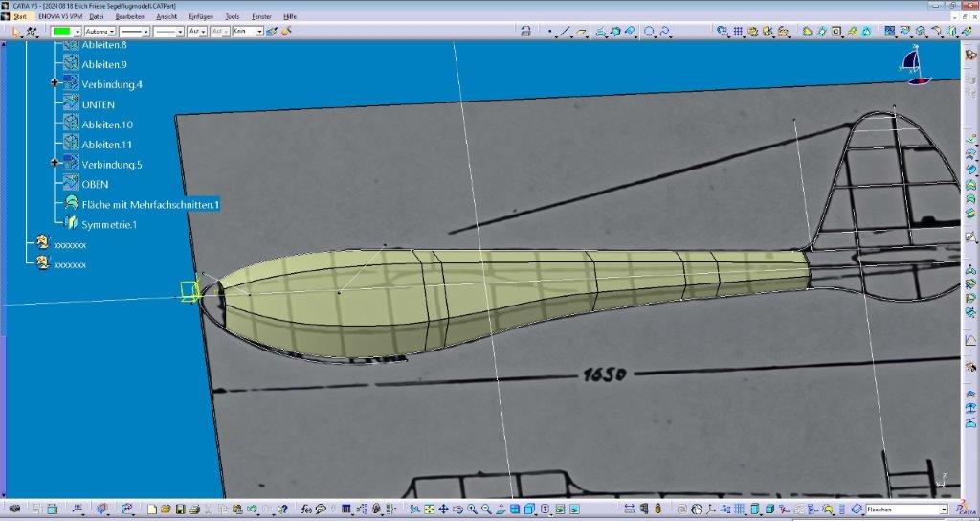Expand the Verbindung.5 tree node
The height and width of the screenshot is (521, 980).
click(56, 165)
